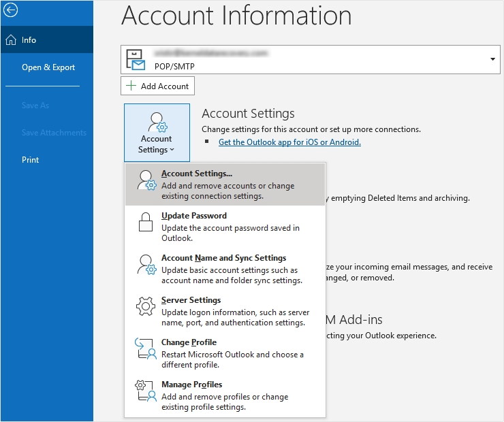Go back using the circled arrow icon
504x422 pixels.
[x=10, y=10]
